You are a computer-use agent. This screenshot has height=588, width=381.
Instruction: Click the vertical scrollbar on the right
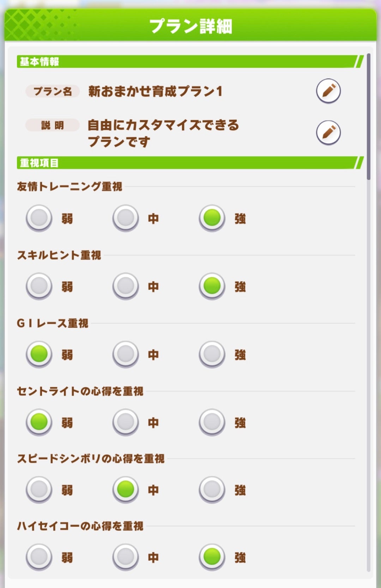point(368,116)
